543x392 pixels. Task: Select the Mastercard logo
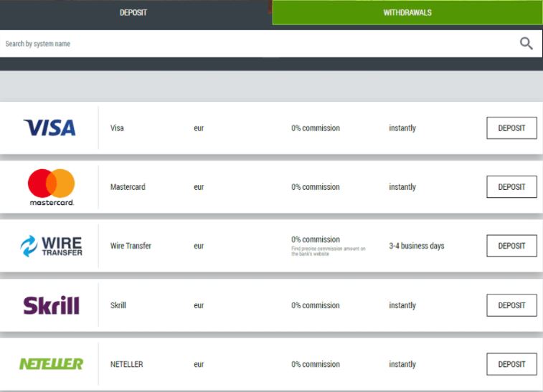[x=51, y=187]
